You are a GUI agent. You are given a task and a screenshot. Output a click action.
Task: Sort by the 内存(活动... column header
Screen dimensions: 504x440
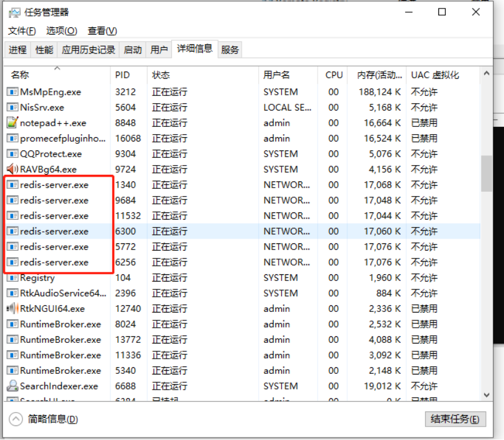(377, 75)
